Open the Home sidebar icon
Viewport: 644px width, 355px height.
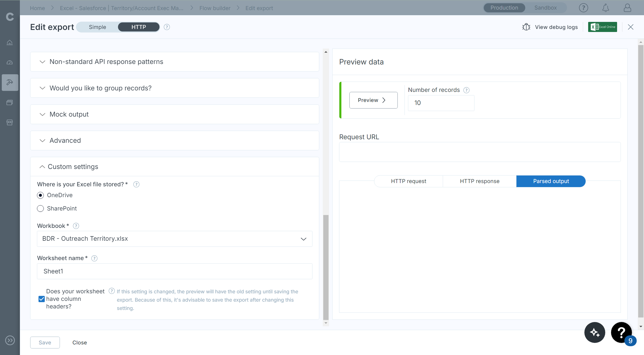point(10,43)
